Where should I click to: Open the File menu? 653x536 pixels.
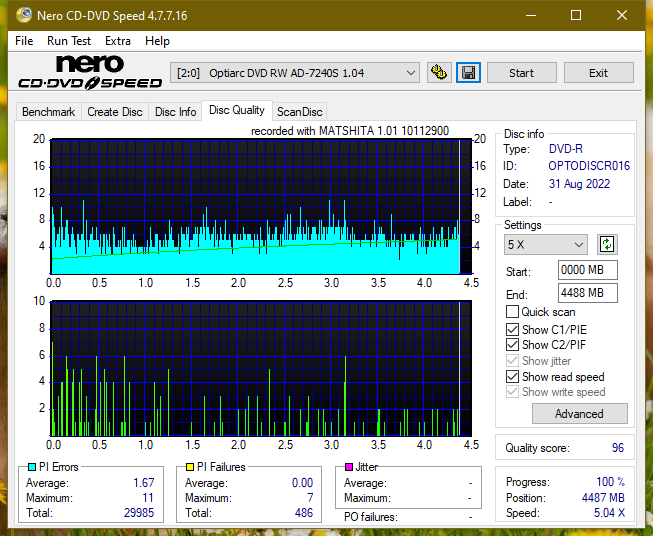24,41
